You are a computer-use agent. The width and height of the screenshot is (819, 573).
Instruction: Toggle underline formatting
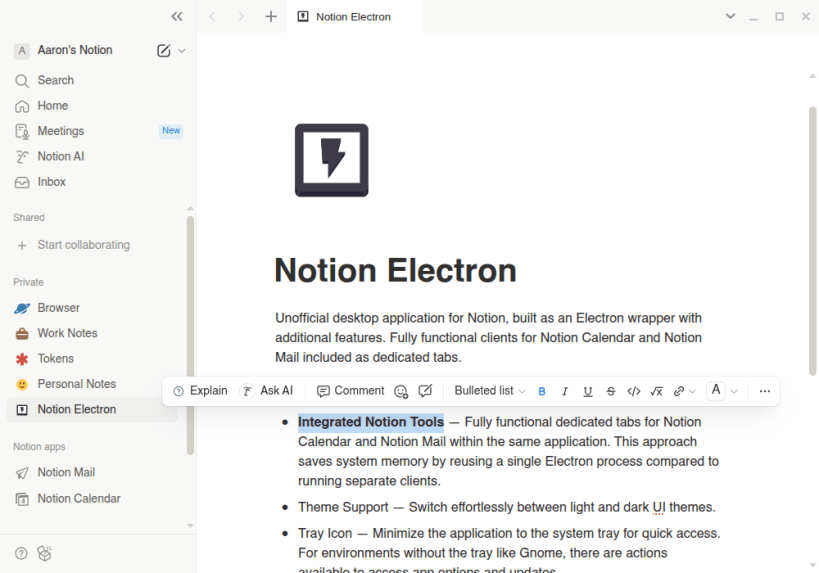point(588,391)
